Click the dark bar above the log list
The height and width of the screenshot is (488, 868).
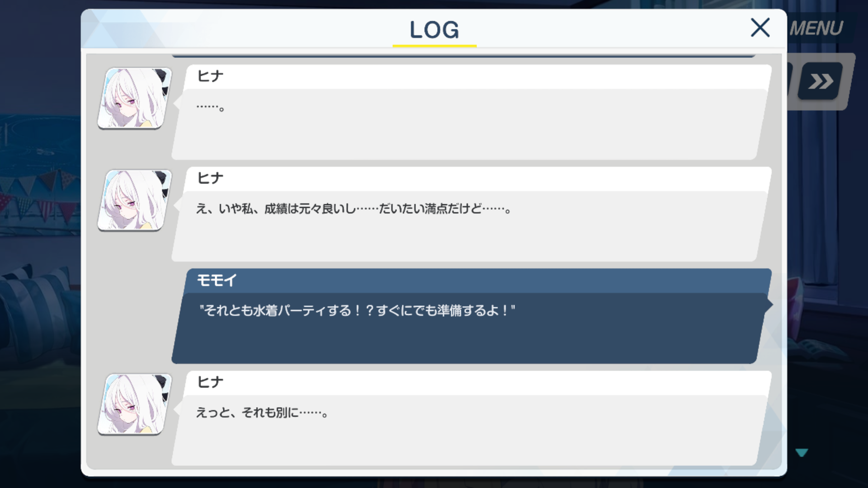[463, 56]
